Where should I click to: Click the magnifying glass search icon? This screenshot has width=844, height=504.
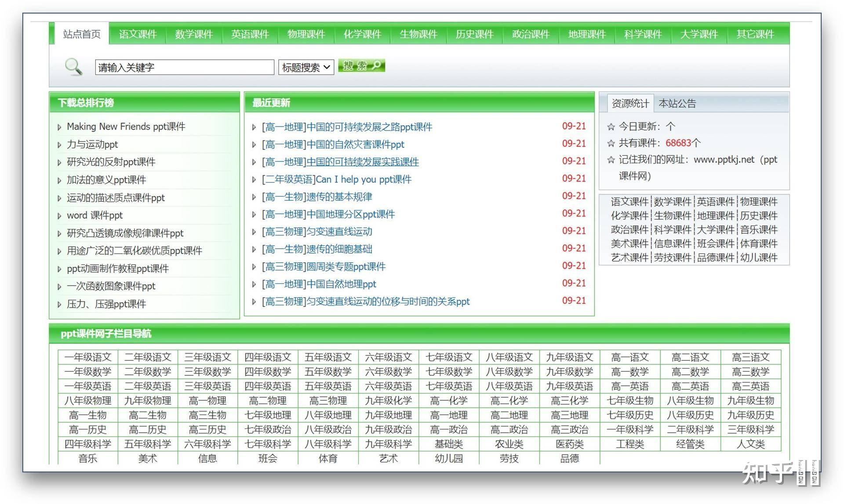[73, 67]
